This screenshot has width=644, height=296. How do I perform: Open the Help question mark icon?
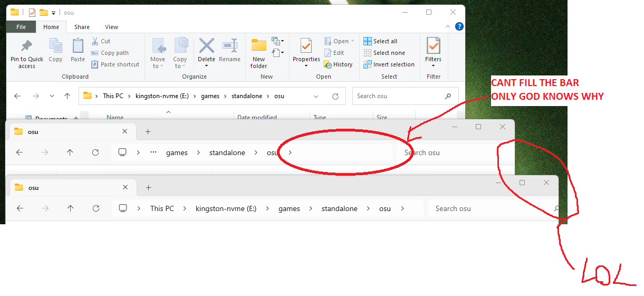[459, 26]
